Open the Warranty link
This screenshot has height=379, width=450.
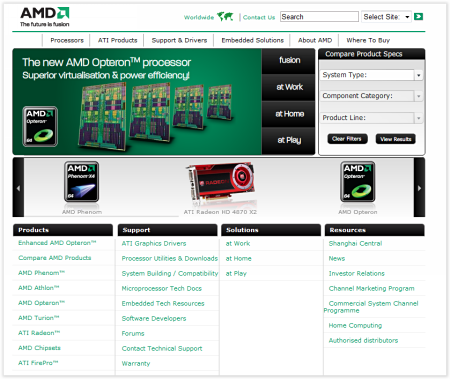[x=136, y=363]
